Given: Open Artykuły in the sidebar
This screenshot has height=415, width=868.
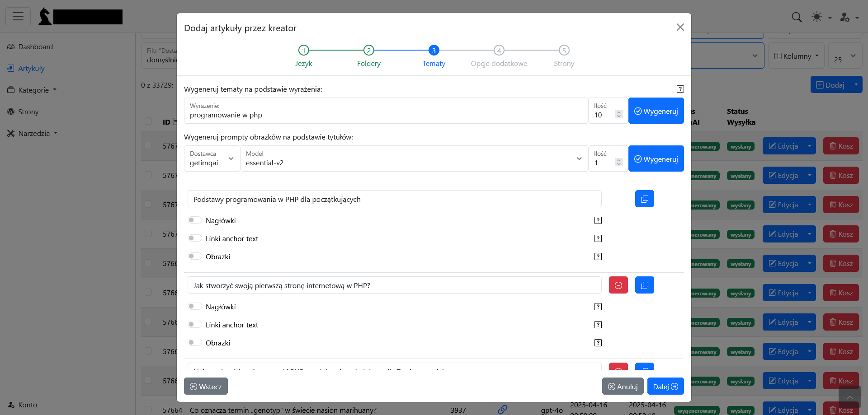Looking at the screenshot, I should click(x=26, y=68).
